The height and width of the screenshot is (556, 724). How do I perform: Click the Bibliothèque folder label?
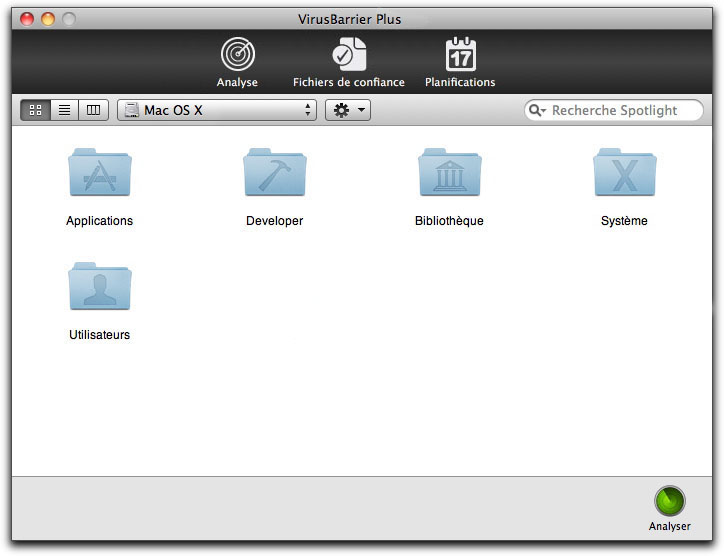pos(449,221)
